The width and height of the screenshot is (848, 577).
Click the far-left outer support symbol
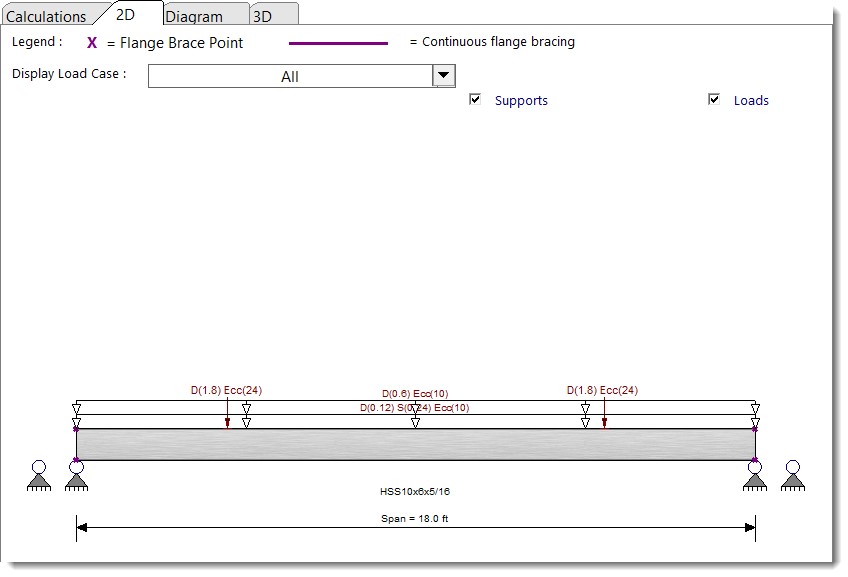[39, 476]
